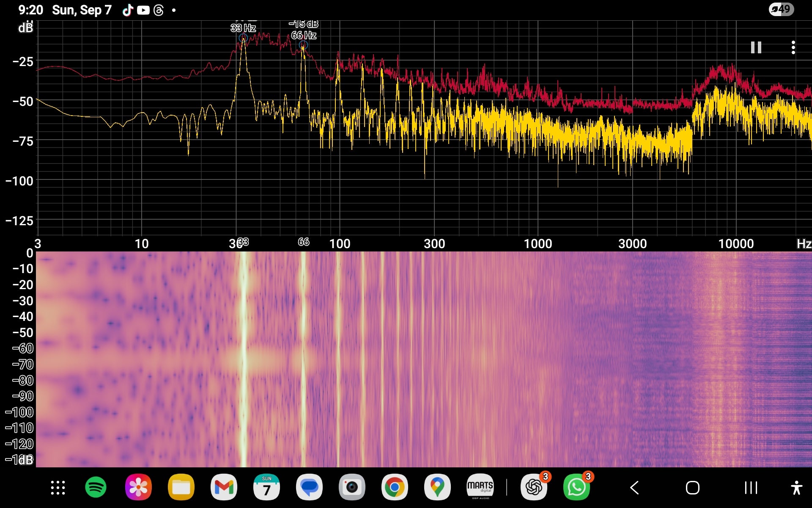Open Google Maps

tap(437, 487)
